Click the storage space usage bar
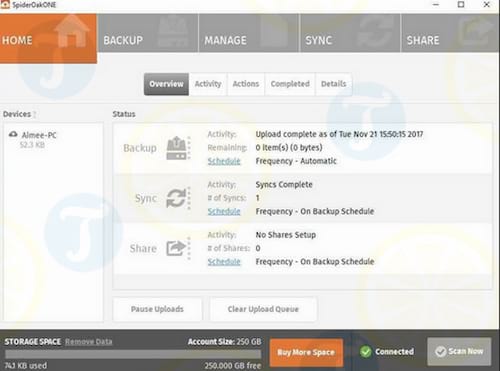This screenshot has height=371, width=500. coord(133,354)
